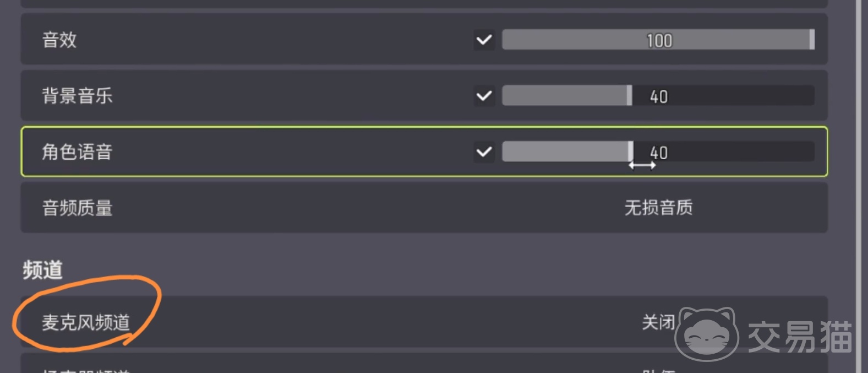Click the 交易猫 cat logo icon

(707, 334)
